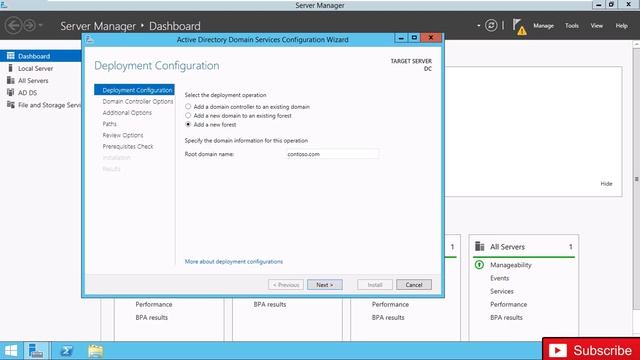Open the View menu

[x=596, y=26]
